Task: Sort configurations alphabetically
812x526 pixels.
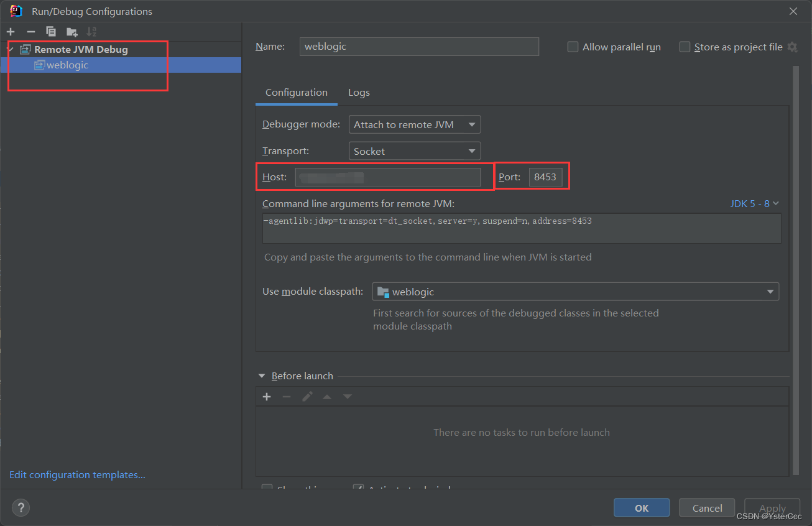Action: 91,32
